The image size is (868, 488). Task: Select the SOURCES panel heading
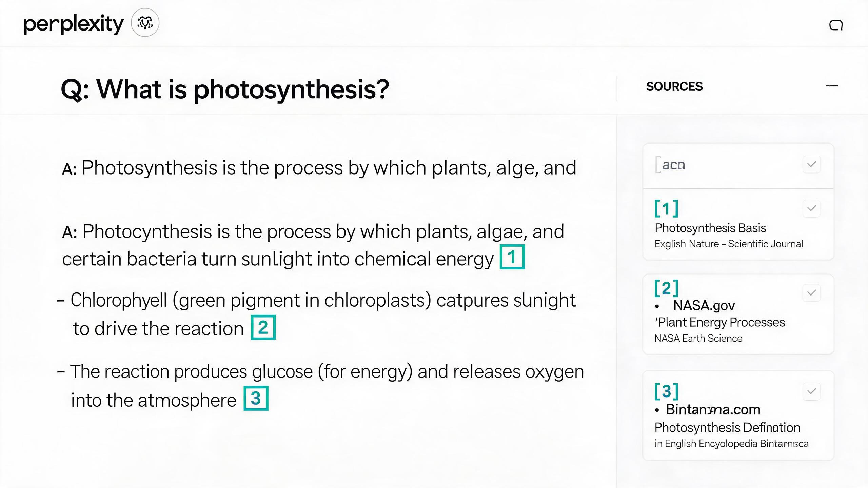click(674, 86)
